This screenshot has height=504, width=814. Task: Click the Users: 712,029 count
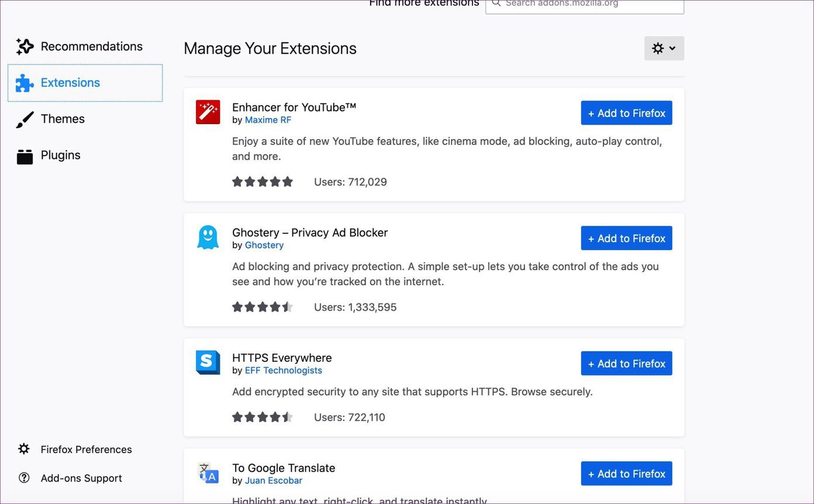[350, 182]
